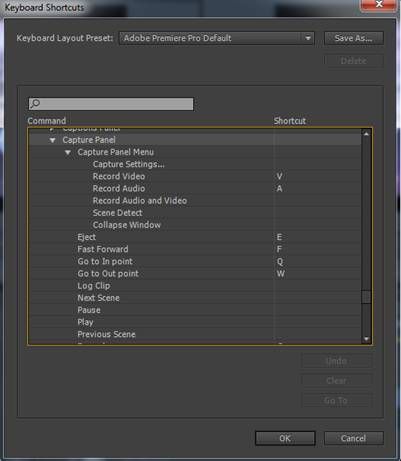Select the Capture Panel row
Viewport: 401px width, 461px height.
[195, 140]
